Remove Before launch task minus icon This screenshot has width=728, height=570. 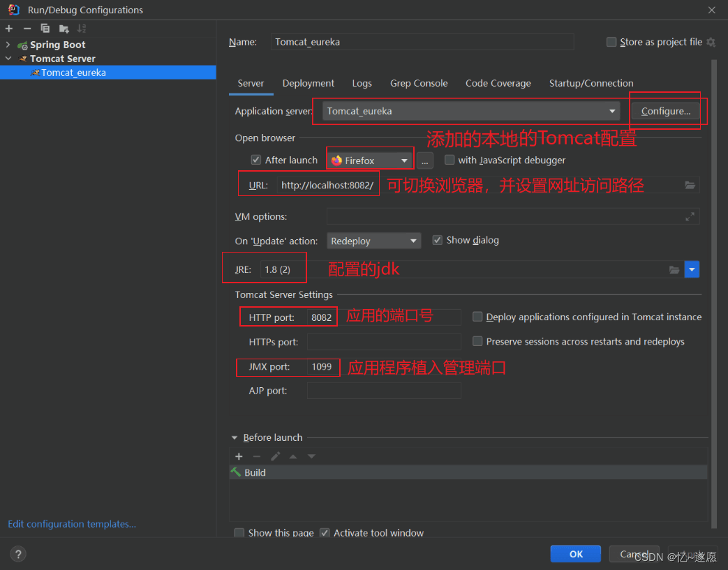pos(257,456)
